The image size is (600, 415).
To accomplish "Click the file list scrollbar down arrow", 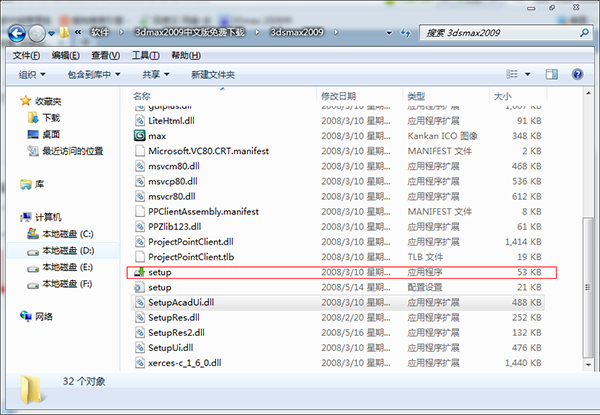I will pyautogui.click(x=588, y=365).
